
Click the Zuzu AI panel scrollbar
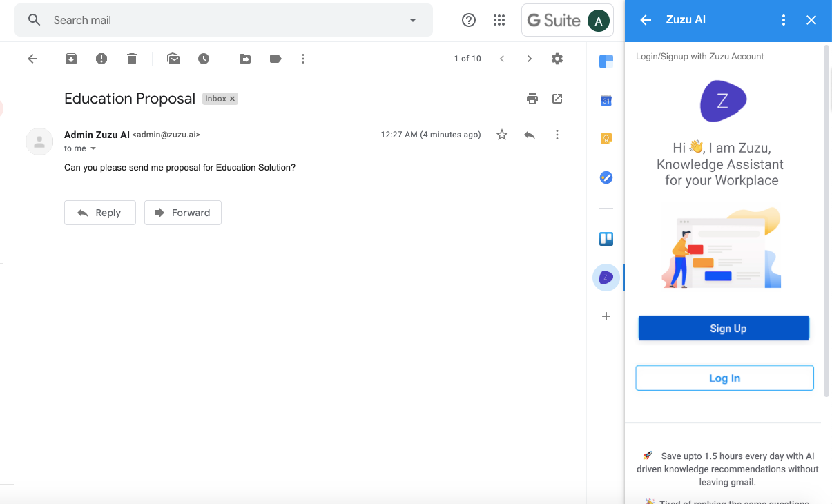point(826,221)
